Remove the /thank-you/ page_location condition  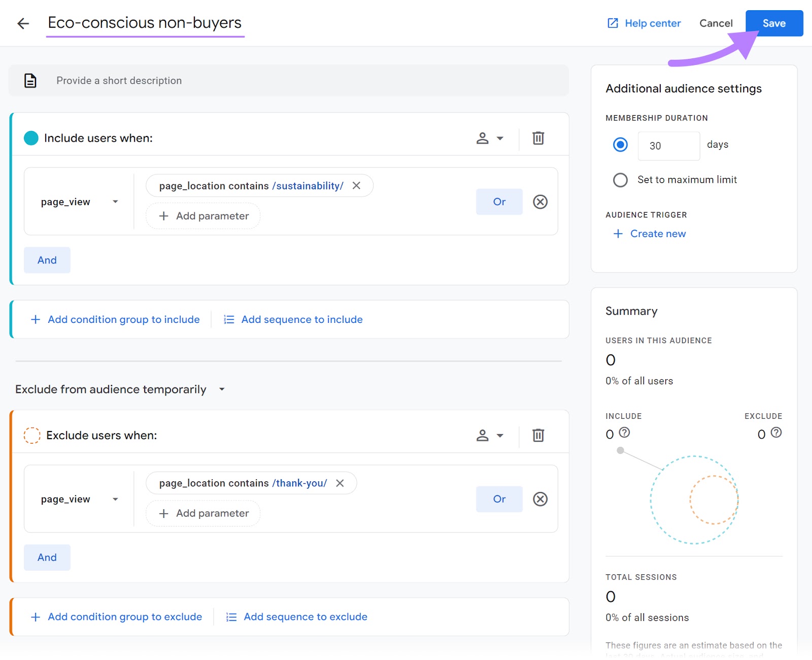340,483
